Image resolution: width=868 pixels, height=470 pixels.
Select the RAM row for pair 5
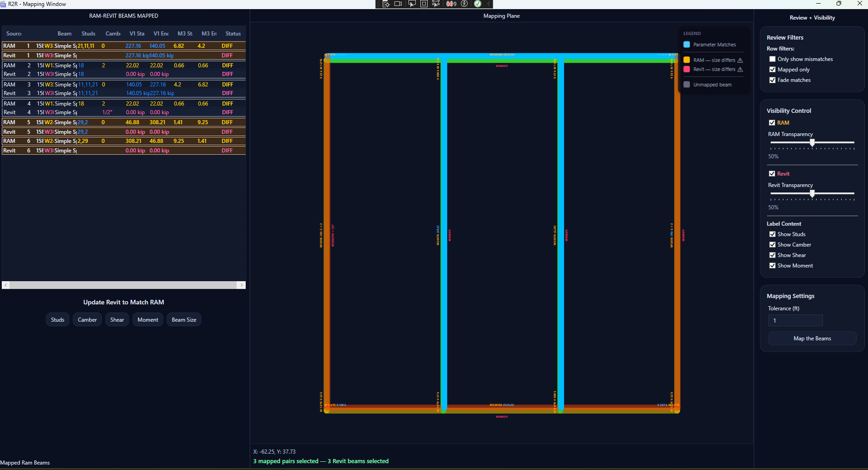tap(124, 122)
